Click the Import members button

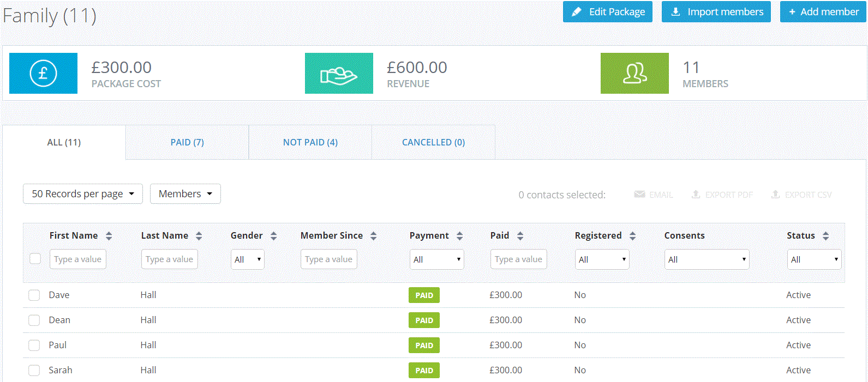click(x=716, y=12)
